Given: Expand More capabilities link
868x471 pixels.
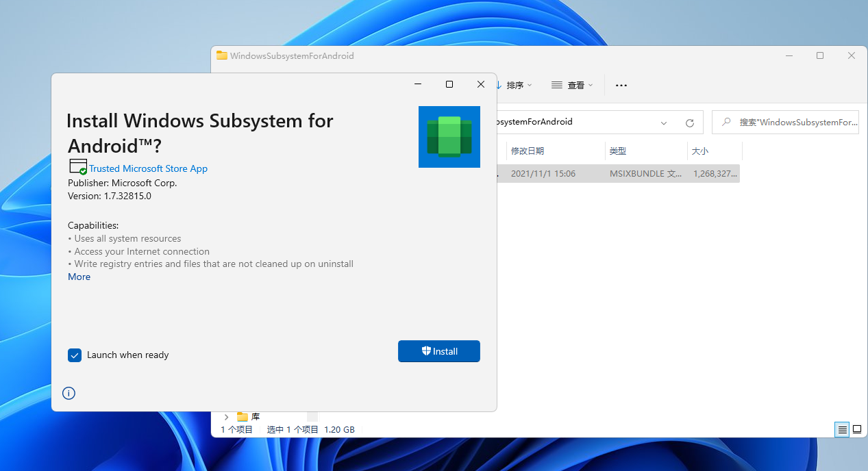Looking at the screenshot, I should pos(79,277).
